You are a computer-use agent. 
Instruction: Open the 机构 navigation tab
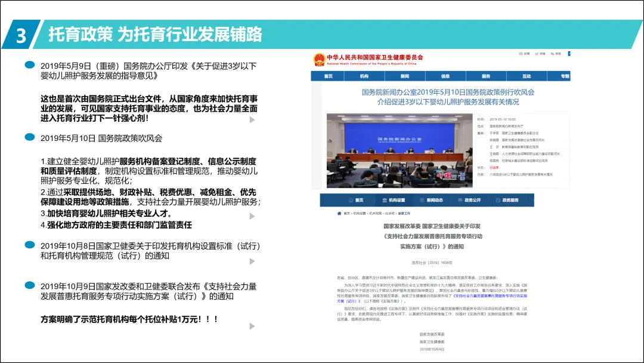click(364, 76)
